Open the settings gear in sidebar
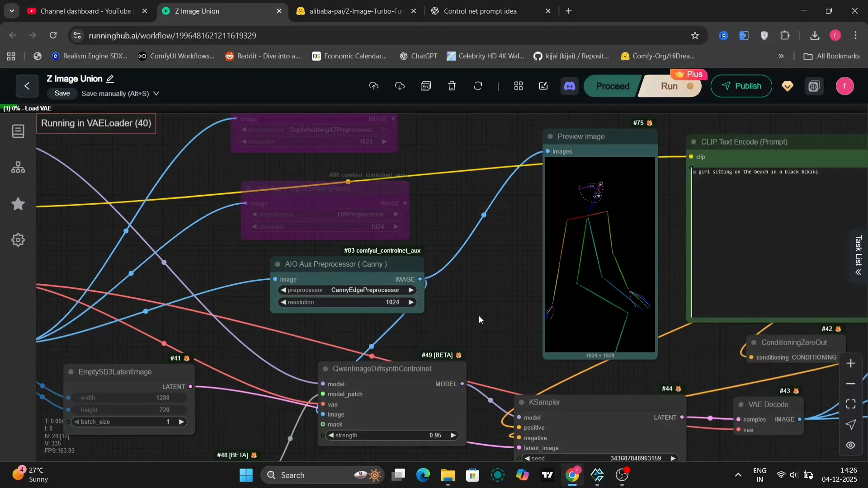Screen dimensions: 868x488 point(18,240)
